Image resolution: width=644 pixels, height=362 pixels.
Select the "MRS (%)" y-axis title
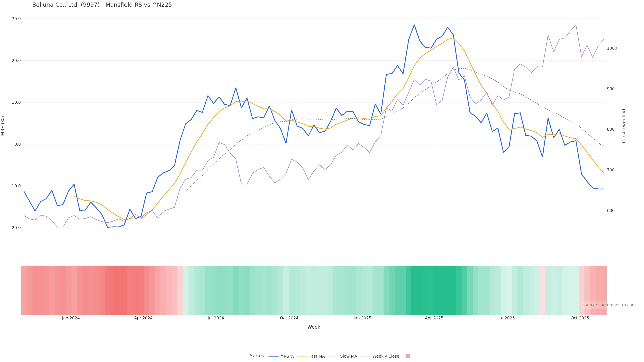[3, 126]
